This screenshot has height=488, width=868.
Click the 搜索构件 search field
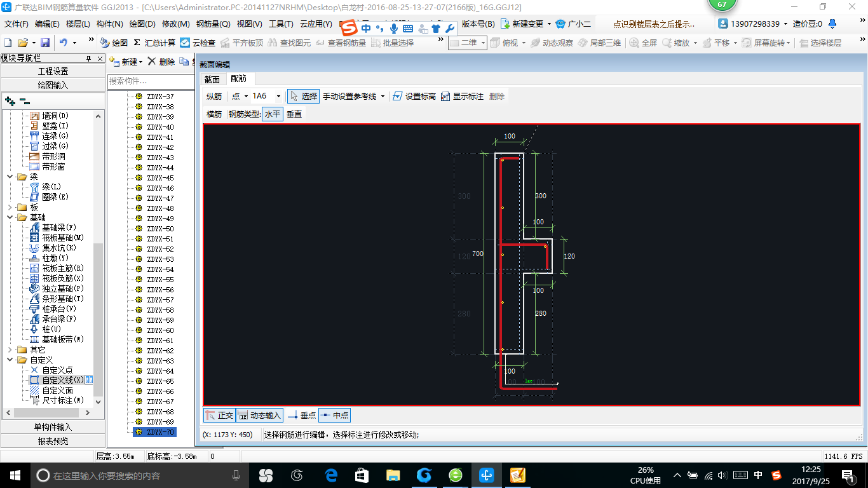tap(150, 81)
